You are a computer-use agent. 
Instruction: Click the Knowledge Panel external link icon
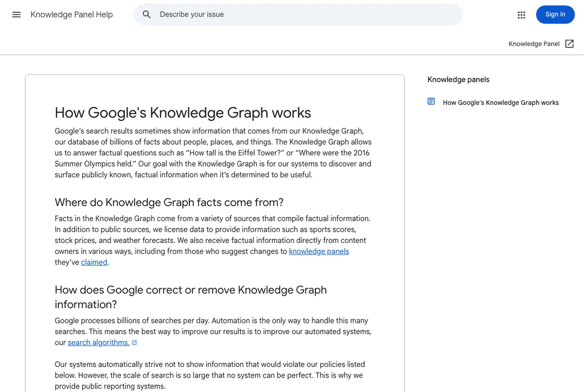(x=569, y=44)
